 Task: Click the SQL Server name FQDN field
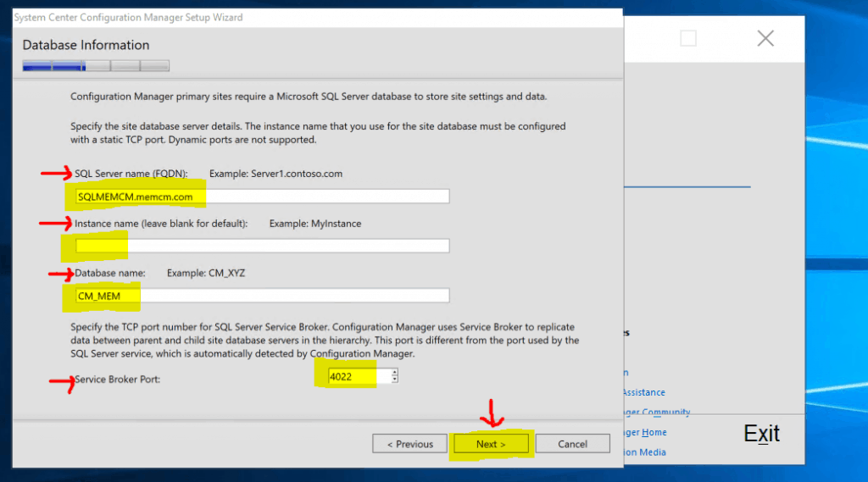(263, 197)
